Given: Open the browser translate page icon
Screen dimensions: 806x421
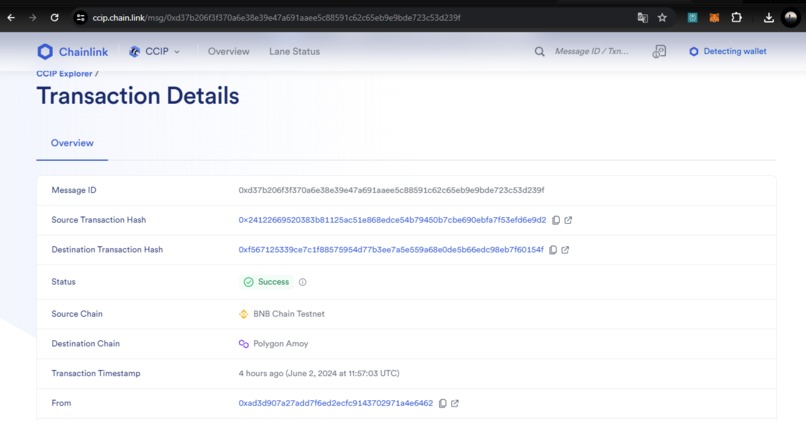Looking at the screenshot, I should click(643, 17).
